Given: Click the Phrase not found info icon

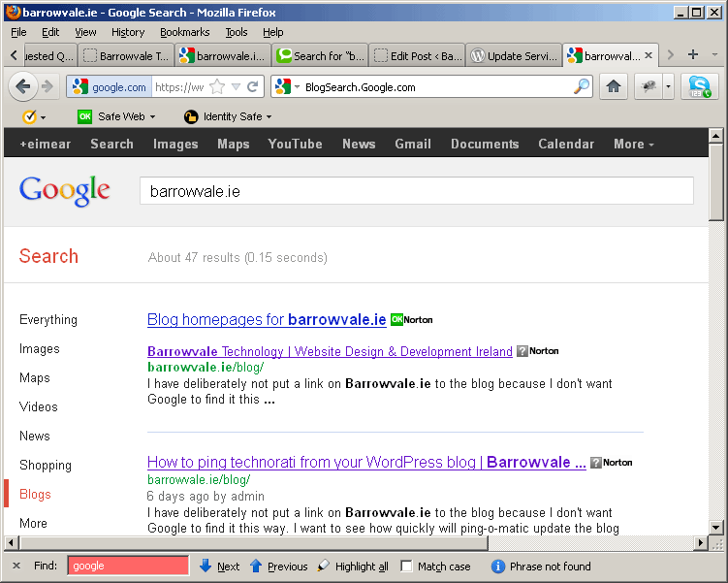Looking at the screenshot, I should pyautogui.click(x=497, y=567).
